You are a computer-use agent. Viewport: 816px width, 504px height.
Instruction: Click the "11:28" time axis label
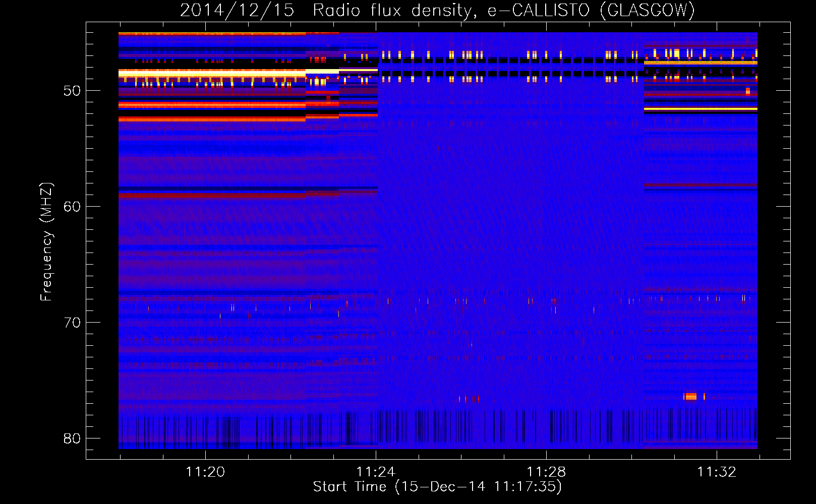coord(546,472)
